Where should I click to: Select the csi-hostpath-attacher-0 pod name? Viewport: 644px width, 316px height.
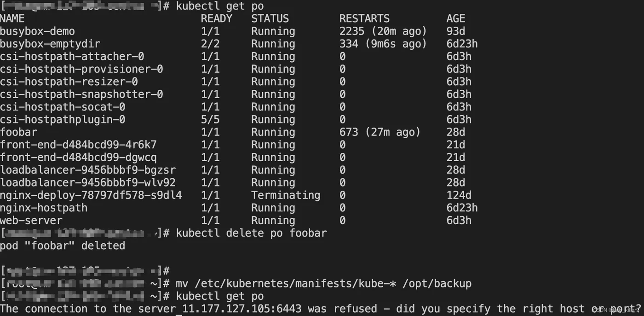(72, 57)
